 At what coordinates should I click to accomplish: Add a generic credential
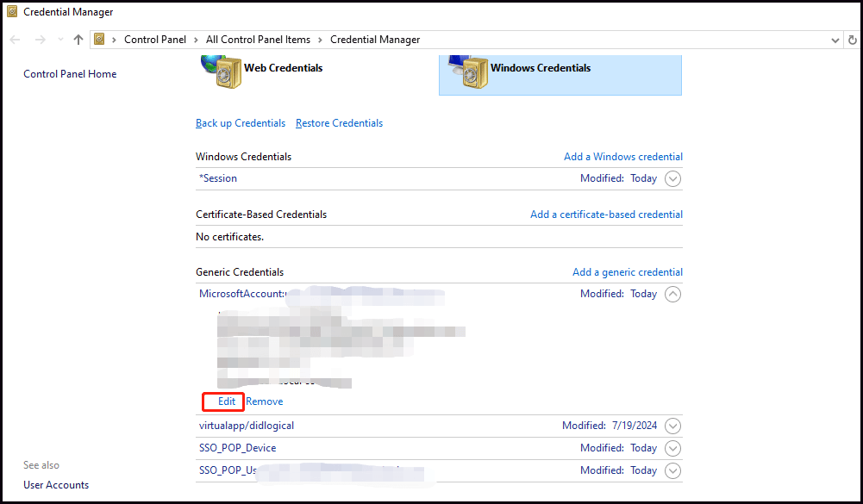click(628, 272)
